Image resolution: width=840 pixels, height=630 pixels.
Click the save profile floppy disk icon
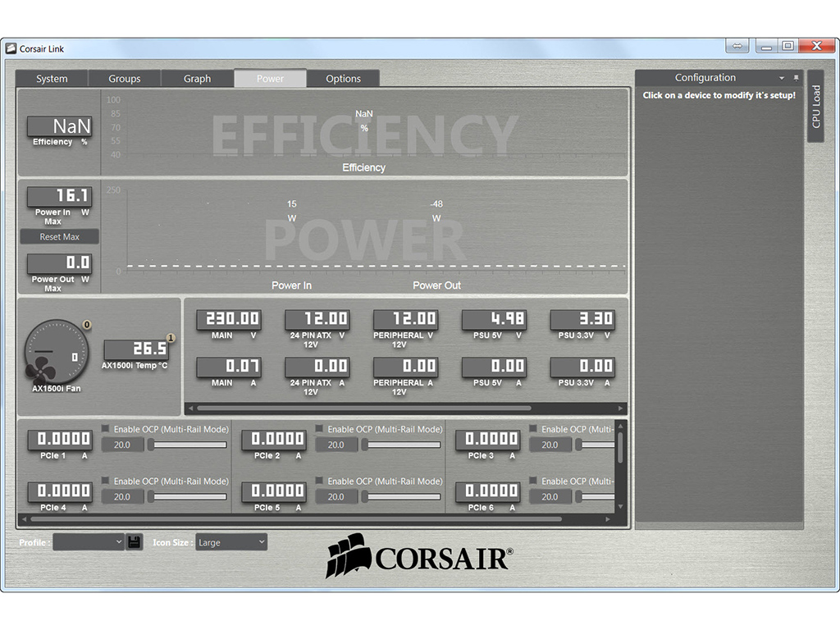[135, 542]
